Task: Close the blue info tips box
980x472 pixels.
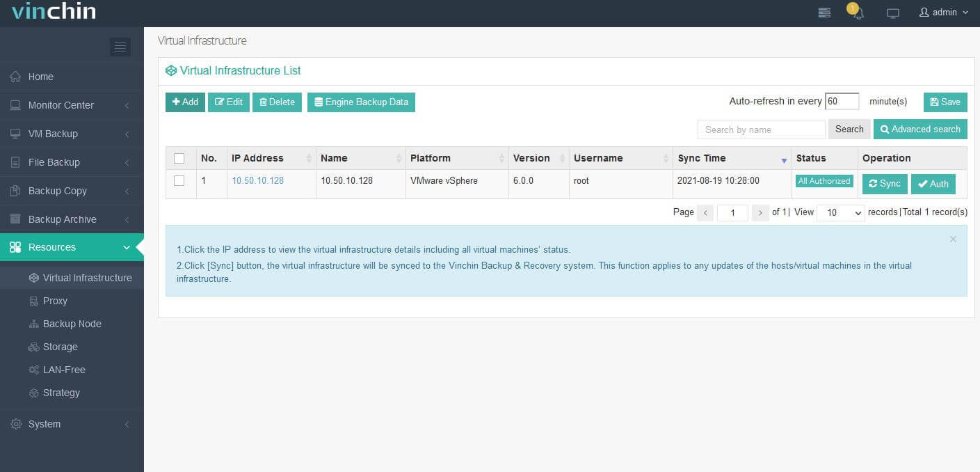Action: [x=953, y=239]
